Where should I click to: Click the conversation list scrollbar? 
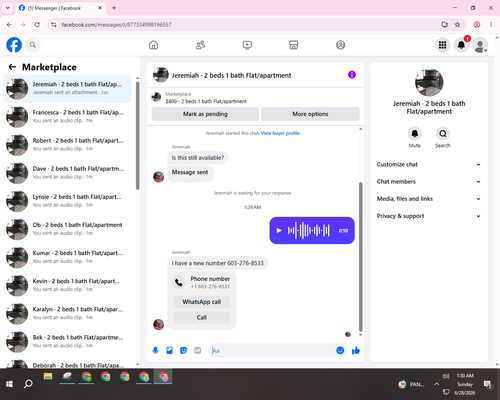(138, 136)
